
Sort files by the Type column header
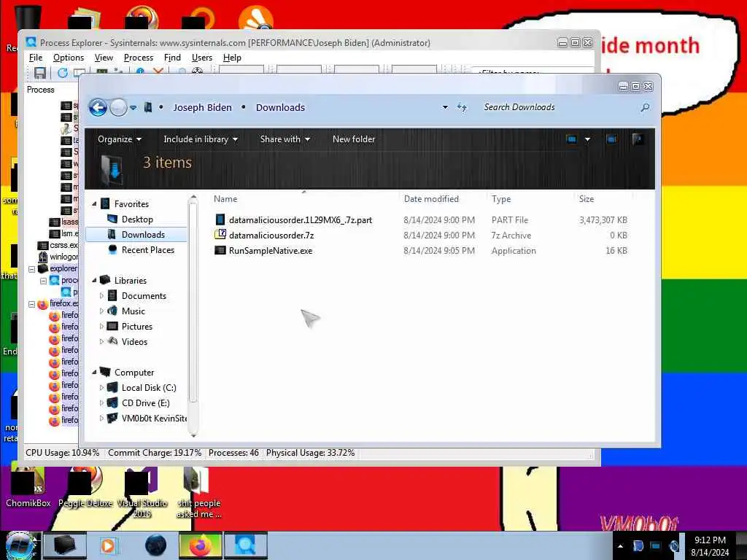(x=501, y=199)
